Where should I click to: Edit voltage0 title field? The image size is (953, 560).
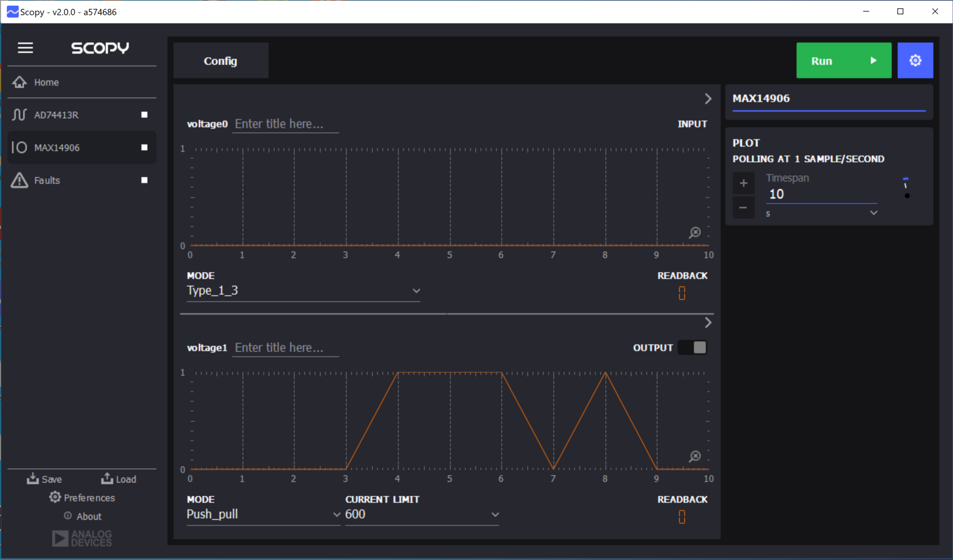tap(285, 124)
